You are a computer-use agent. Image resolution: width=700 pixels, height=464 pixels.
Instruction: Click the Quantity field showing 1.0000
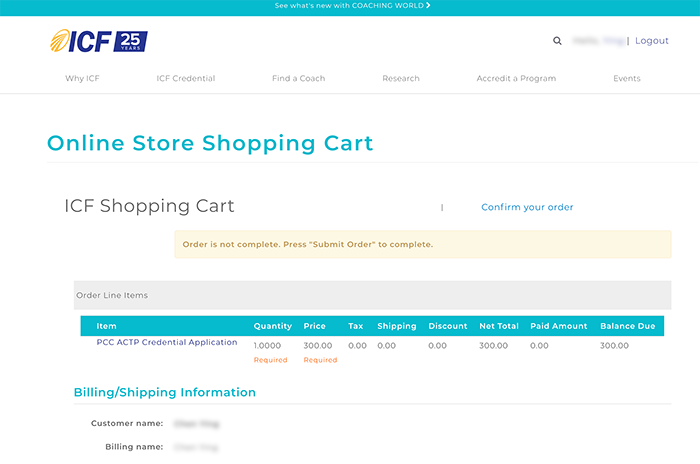point(270,346)
